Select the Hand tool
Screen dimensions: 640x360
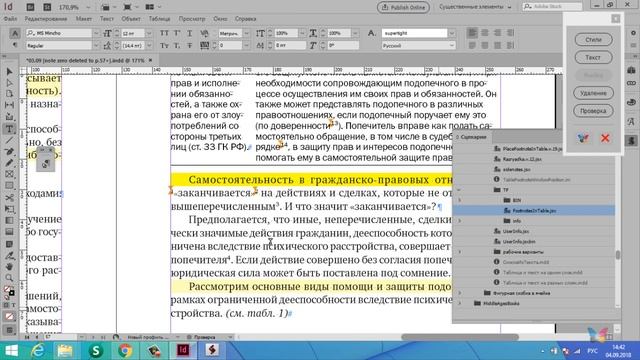coord(9,267)
